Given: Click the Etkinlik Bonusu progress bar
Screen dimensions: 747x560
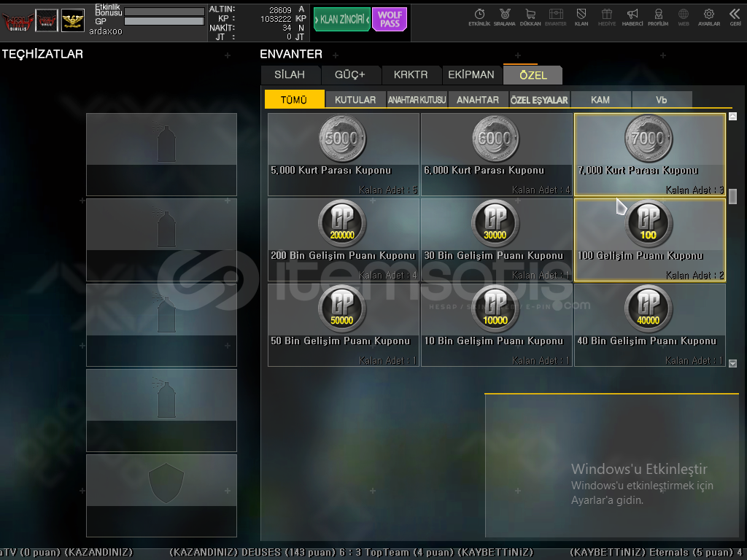Looking at the screenshot, I should 164,12.
